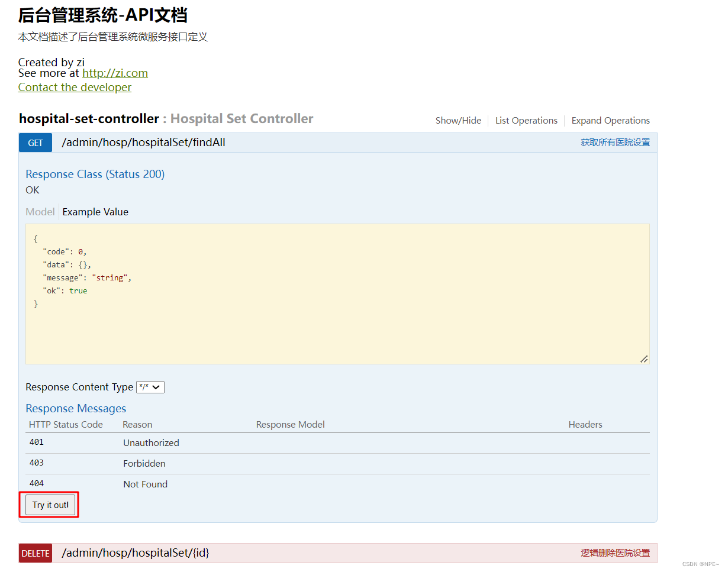Click the Not Found reason text
Viewport: 728px width, 572px height.
145,484
